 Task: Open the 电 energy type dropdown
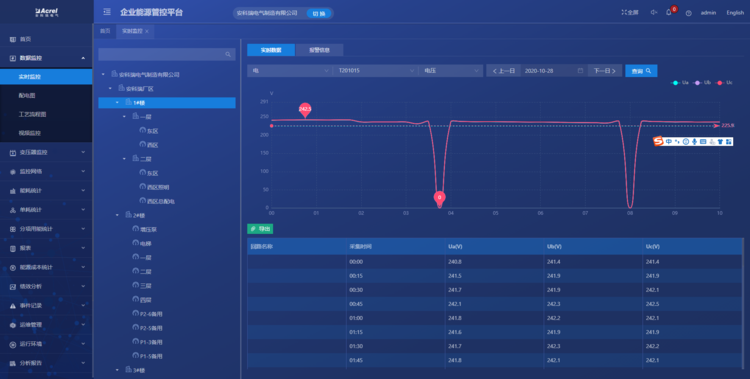(x=290, y=71)
